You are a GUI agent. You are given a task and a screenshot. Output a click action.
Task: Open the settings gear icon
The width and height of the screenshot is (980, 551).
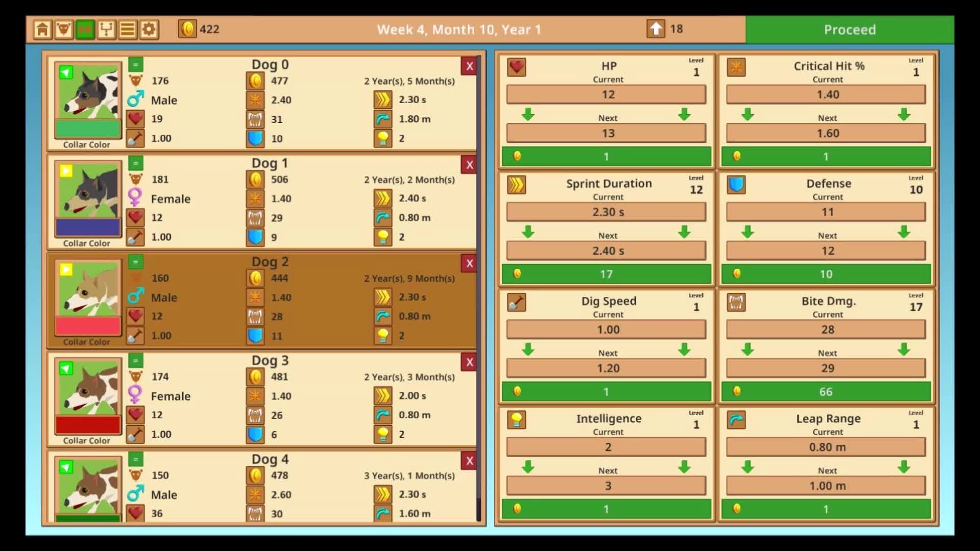click(149, 30)
